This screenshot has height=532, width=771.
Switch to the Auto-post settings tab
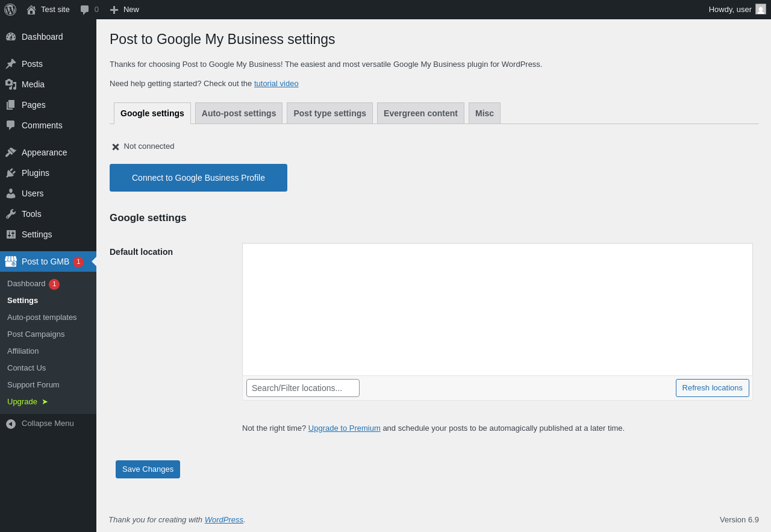(x=239, y=113)
